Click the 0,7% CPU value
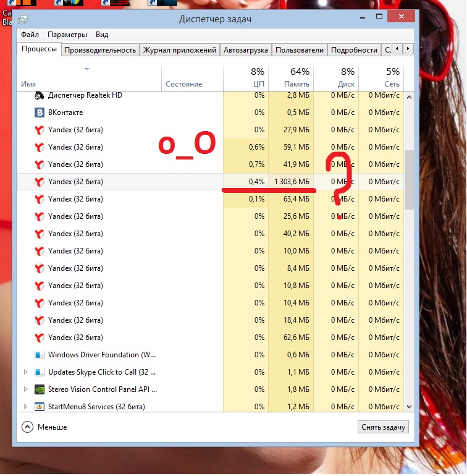The image size is (467, 476). [x=257, y=164]
